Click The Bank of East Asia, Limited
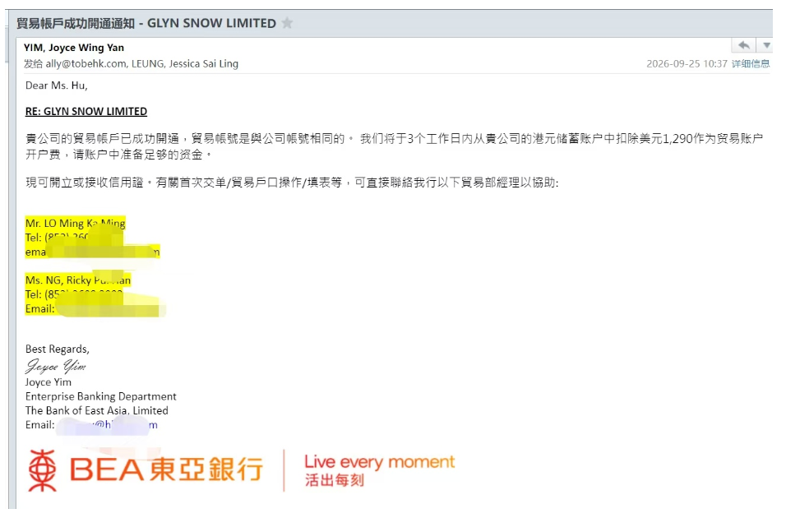This screenshot has width=786, height=532. click(97, 410)
